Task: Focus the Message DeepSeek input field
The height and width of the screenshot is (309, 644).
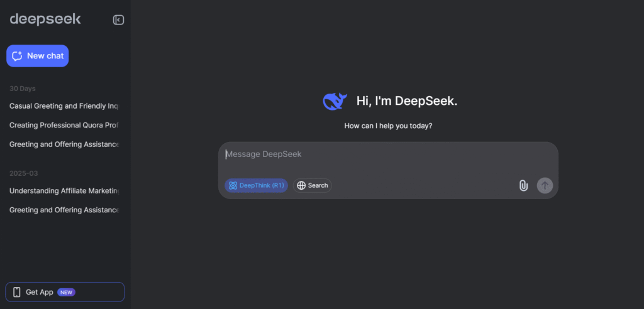Action: [388, 154]
